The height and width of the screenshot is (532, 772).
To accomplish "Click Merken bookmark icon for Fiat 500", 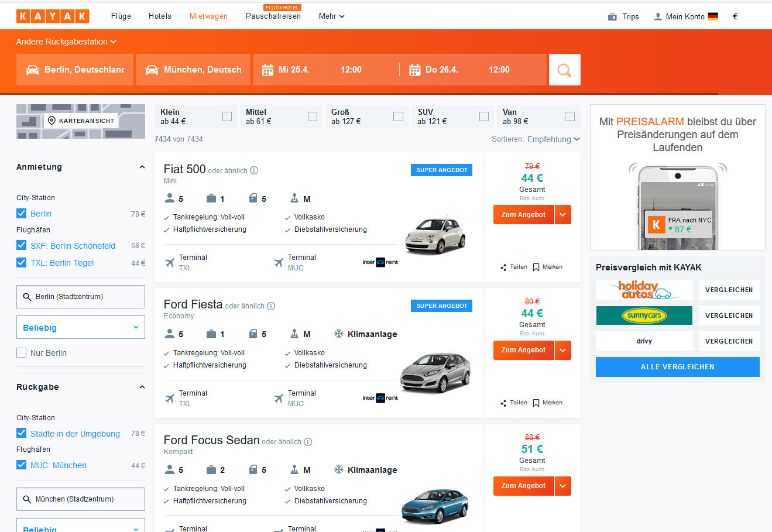I will (x=536, y=267).
